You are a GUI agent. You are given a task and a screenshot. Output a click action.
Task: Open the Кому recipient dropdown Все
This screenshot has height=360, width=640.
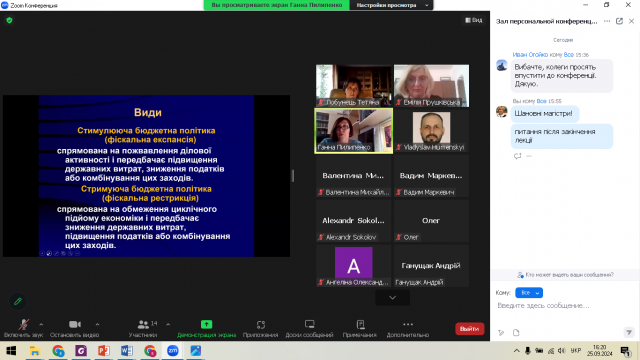[x=529, y=293]
